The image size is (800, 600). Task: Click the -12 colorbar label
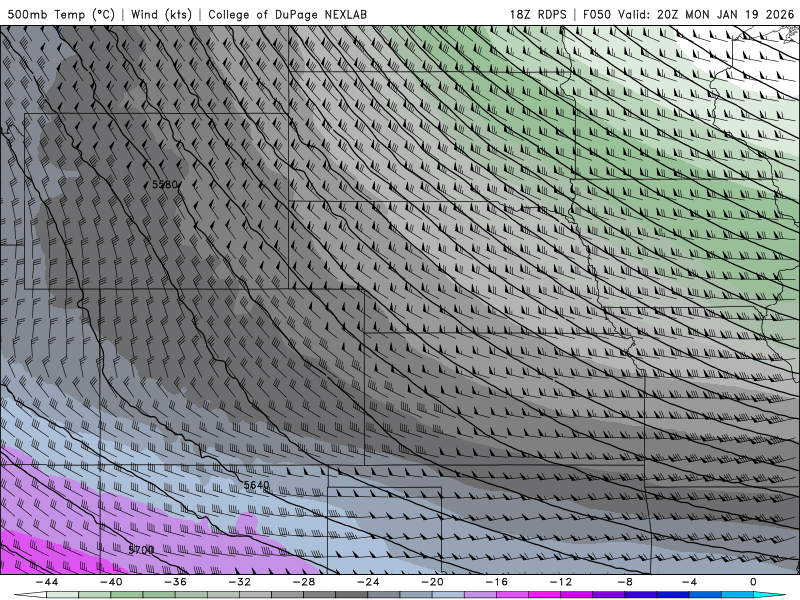561,582
